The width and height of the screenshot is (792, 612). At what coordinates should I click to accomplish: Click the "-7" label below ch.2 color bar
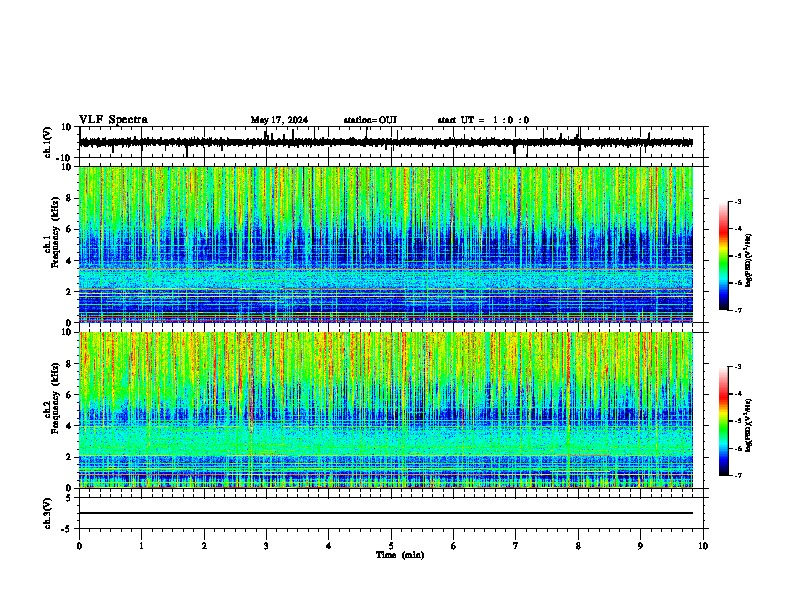[x=737, y=475]
